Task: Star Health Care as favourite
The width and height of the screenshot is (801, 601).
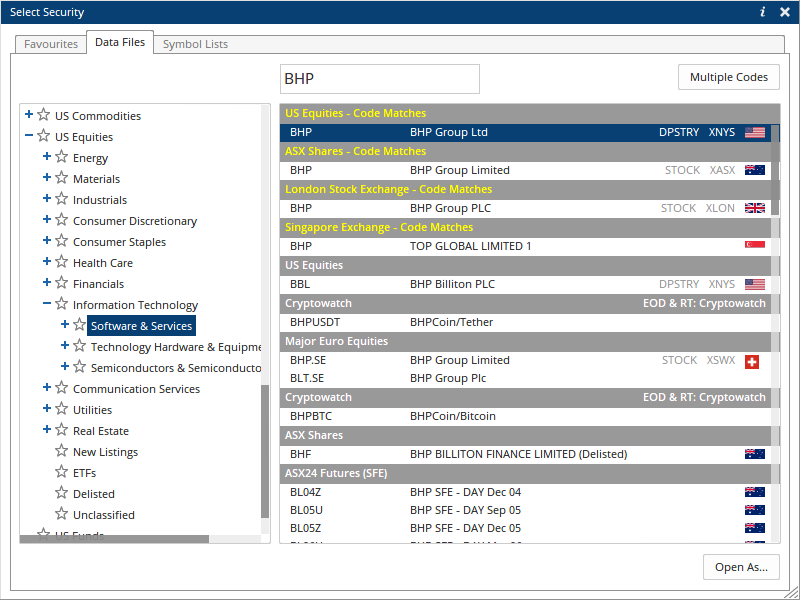Action: click(62, 261)
